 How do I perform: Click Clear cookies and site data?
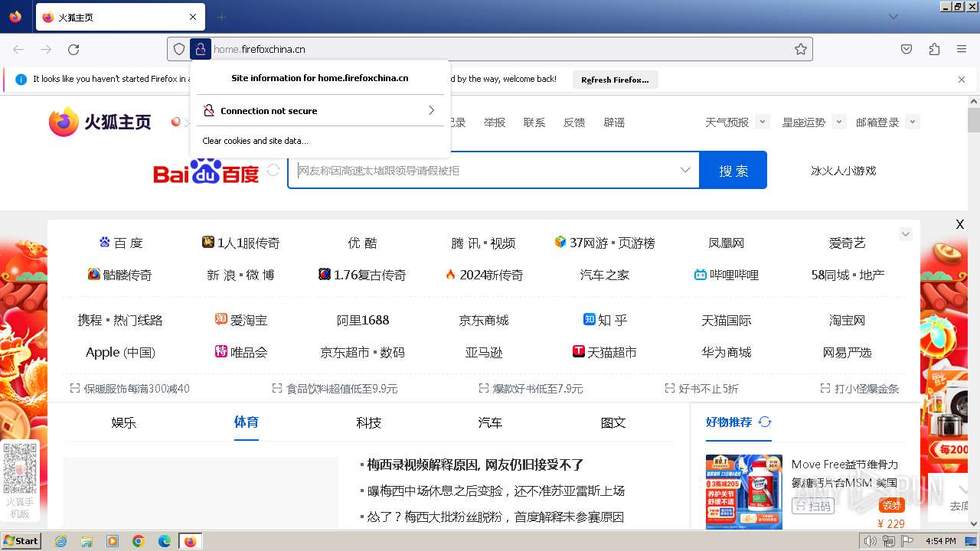255,141
